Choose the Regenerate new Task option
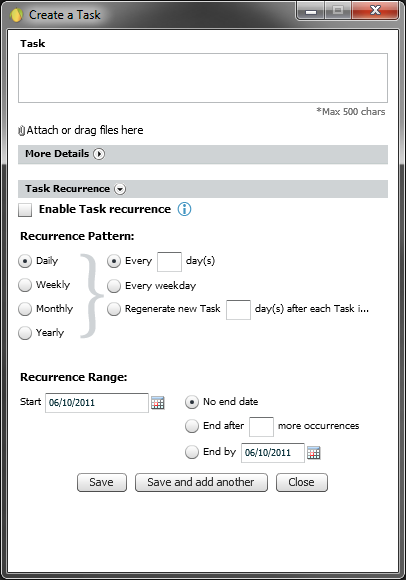406x580 pixels. [x=114, y=309]
